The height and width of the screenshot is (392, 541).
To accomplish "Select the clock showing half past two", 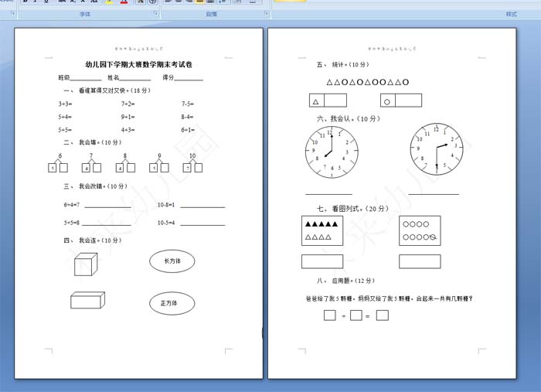I will coord(437,148).
